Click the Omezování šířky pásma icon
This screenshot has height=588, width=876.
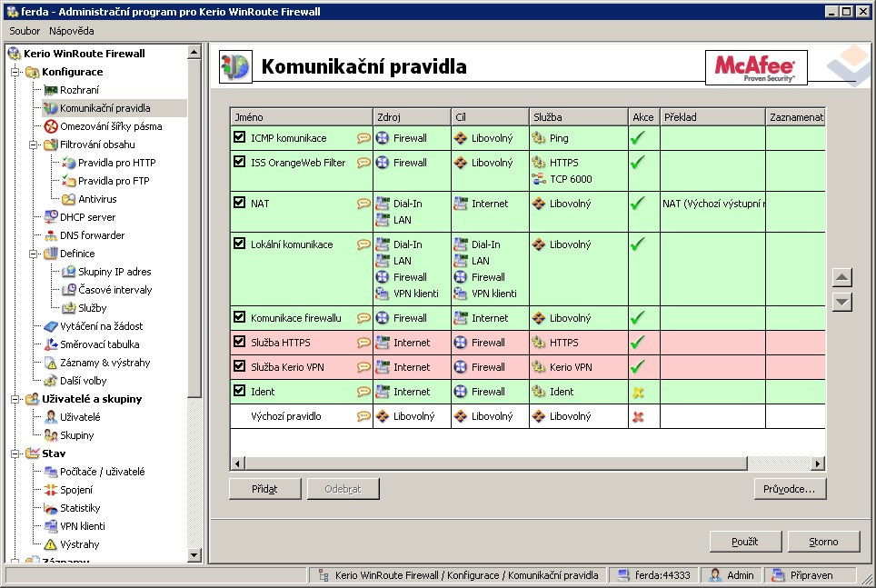pyautogui.click(x=51, y=126)
